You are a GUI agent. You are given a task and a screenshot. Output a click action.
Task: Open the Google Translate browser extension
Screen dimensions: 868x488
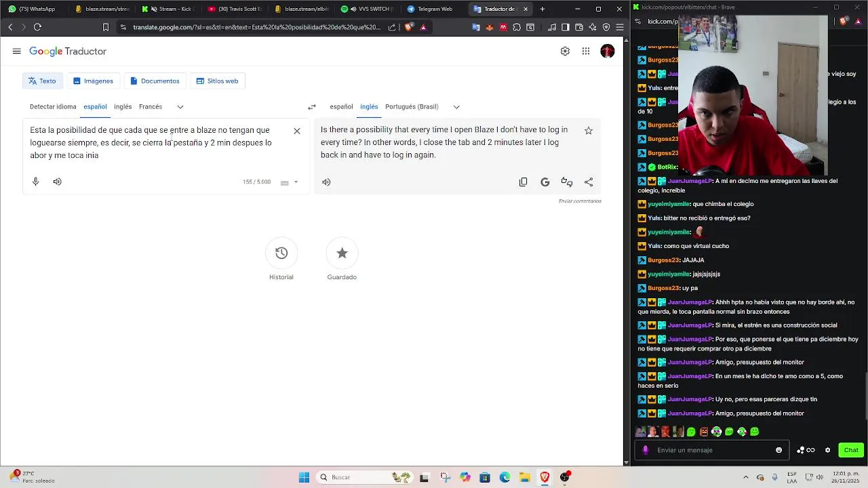[x=476, y=27]
